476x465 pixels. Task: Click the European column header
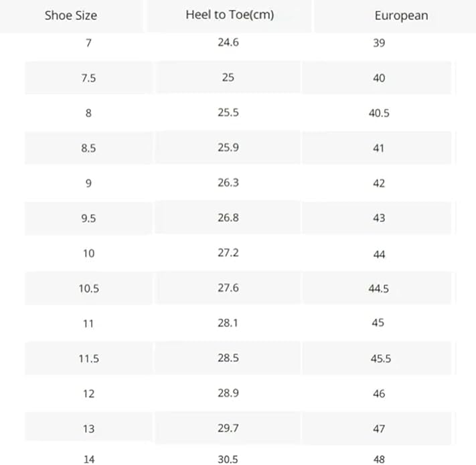coord(401,15)
